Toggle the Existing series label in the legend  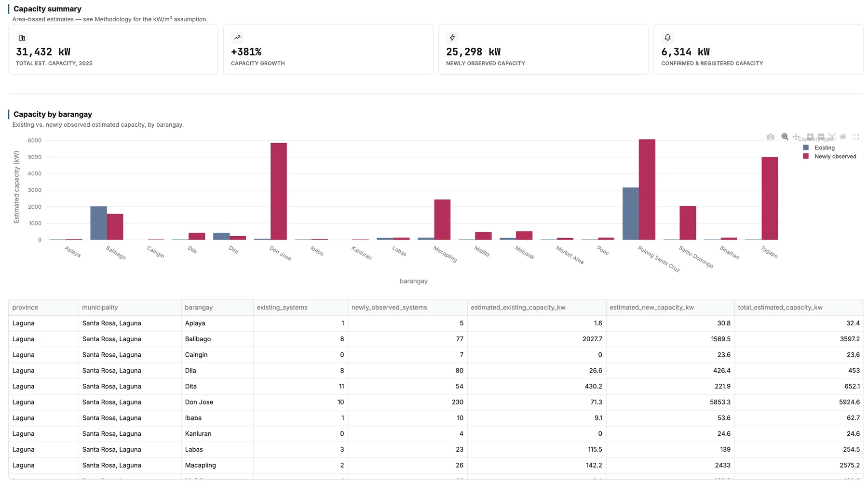point(825,148)
